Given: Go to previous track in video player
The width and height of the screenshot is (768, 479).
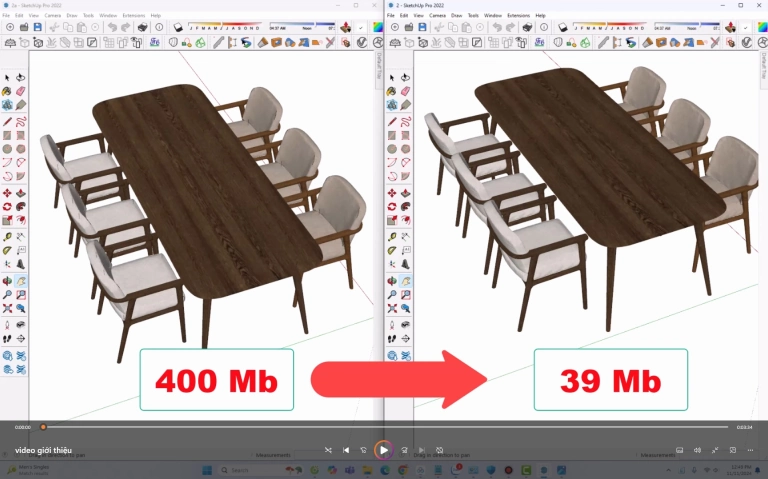Looking at the screenshot, I should coord(346,450).
